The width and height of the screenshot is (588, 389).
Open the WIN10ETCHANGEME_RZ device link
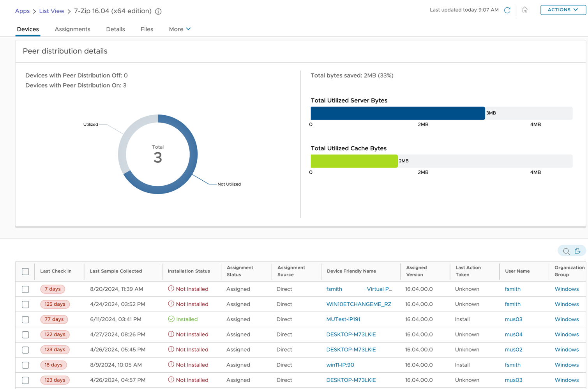tap(358, 304)
